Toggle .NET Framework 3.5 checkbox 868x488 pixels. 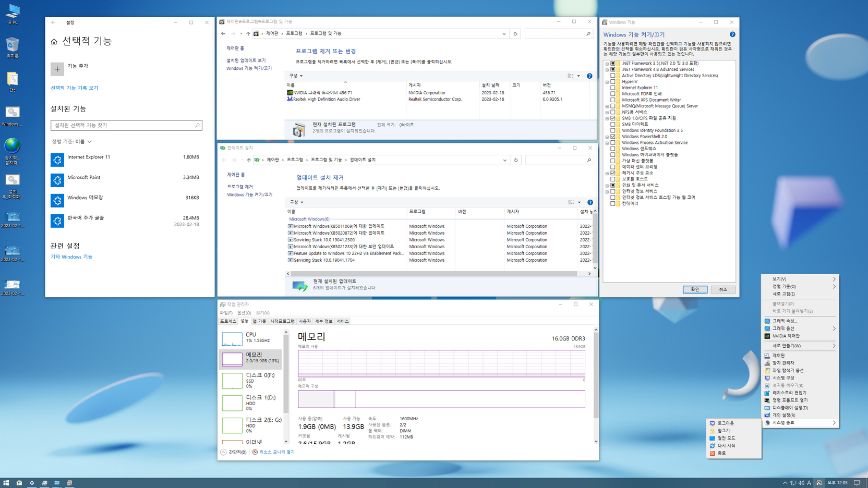[613, 64]
